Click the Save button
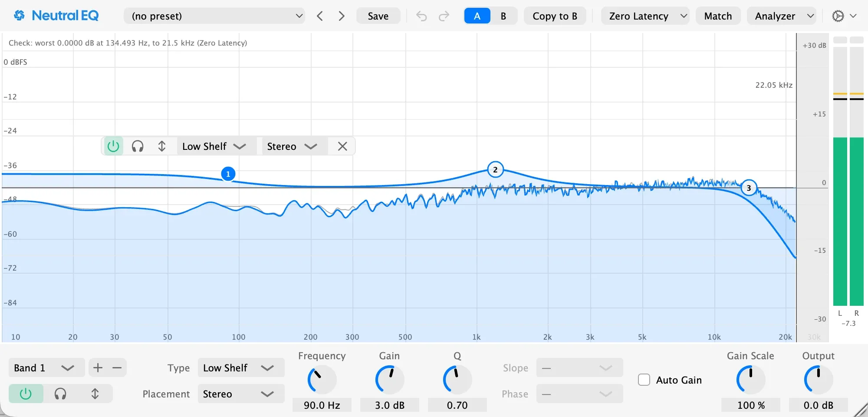This screenshot has height=417, width=868. pyautogui.click(x=378, y=16)
